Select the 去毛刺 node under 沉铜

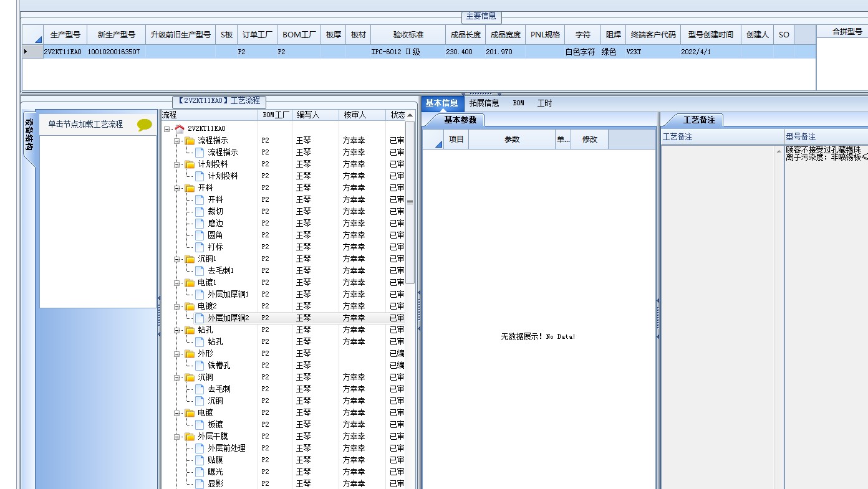[x=219, y=389]
